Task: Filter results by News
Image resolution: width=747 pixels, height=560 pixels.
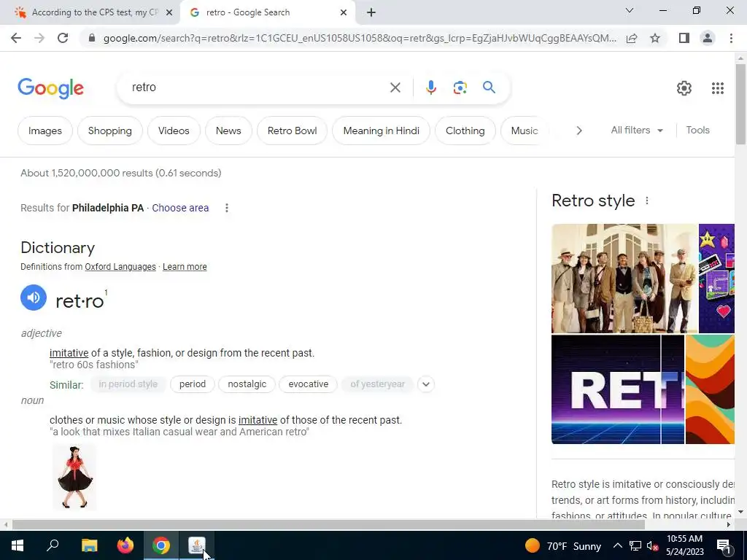Action: click(x=228, y=131)
